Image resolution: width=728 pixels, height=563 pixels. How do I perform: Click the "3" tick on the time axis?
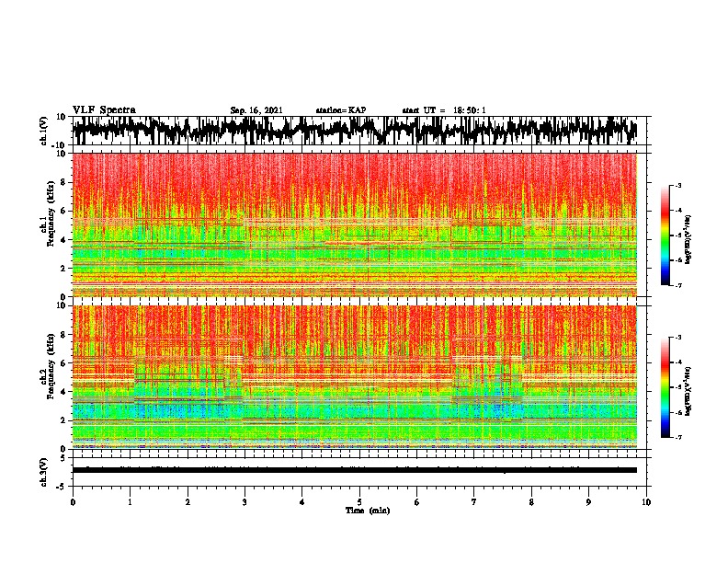(x=245, y=502)
